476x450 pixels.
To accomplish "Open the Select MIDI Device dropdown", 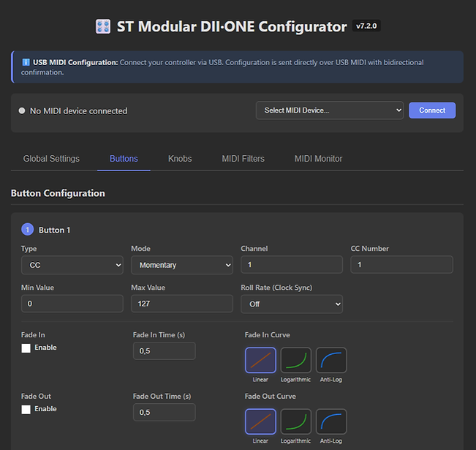I will (330, 110).
